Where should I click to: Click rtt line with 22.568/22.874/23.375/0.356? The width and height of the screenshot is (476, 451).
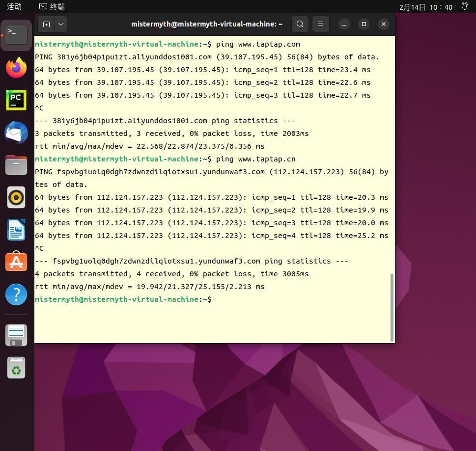(150, 146)
